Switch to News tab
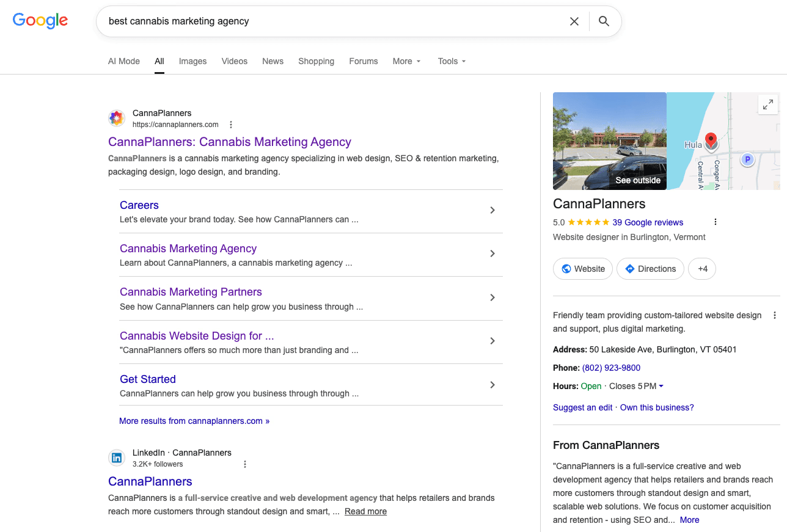This screenshot has width=787, height=532. point(273,61)
